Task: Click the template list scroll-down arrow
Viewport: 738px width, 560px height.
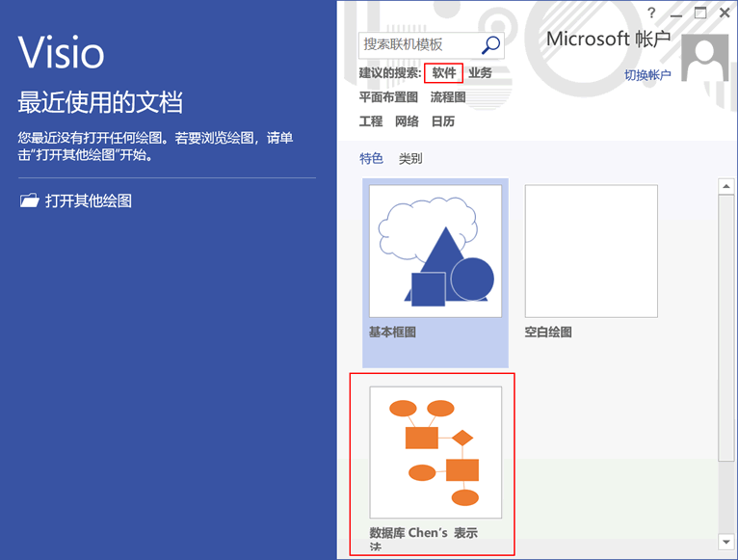Action: click(x=726, y=542)
